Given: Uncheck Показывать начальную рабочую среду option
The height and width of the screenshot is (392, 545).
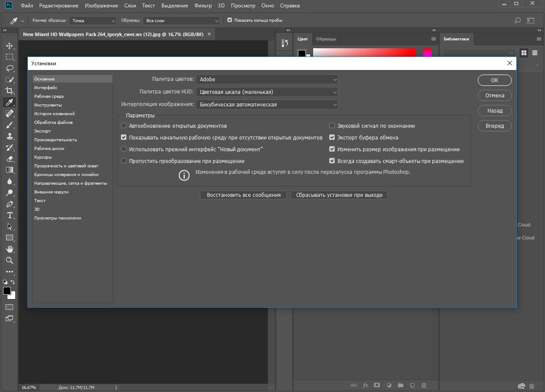Looking at the screenshot, I should tap(124, 137).
